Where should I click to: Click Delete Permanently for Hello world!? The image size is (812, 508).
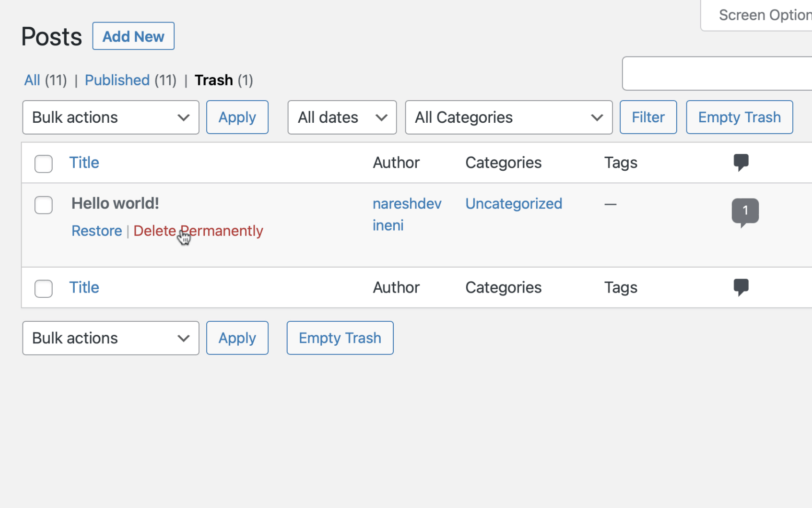(198, 230)
